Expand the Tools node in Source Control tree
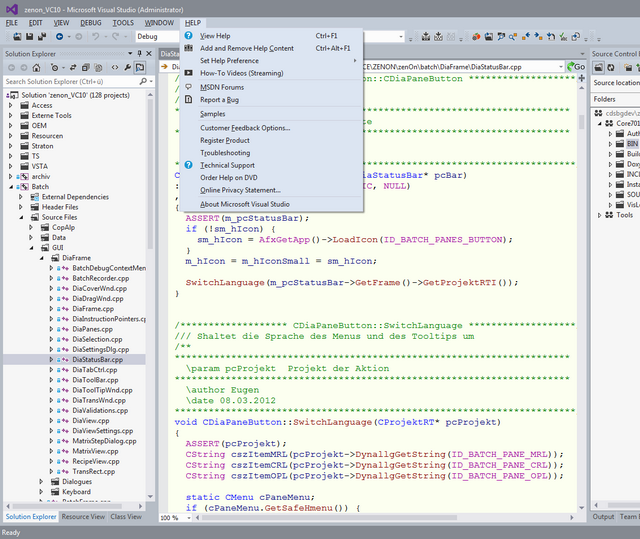 (x=600, y=215)
